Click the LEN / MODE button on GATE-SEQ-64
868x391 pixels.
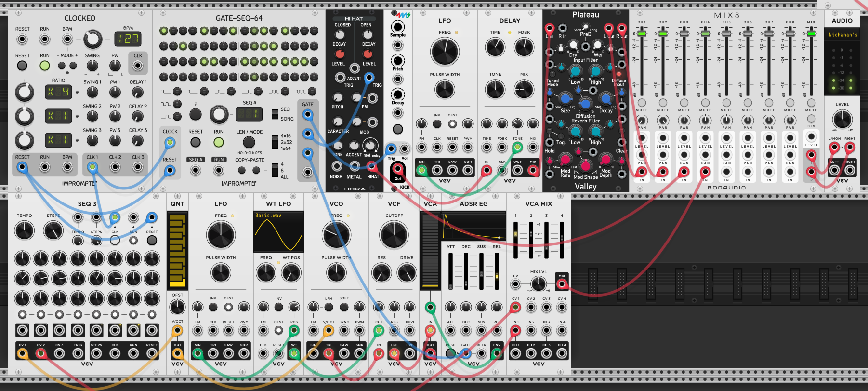click(249, 142)
